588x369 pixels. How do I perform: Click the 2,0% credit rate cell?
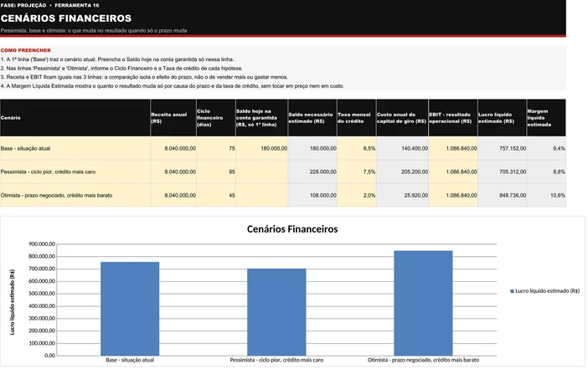coord(357,195)
